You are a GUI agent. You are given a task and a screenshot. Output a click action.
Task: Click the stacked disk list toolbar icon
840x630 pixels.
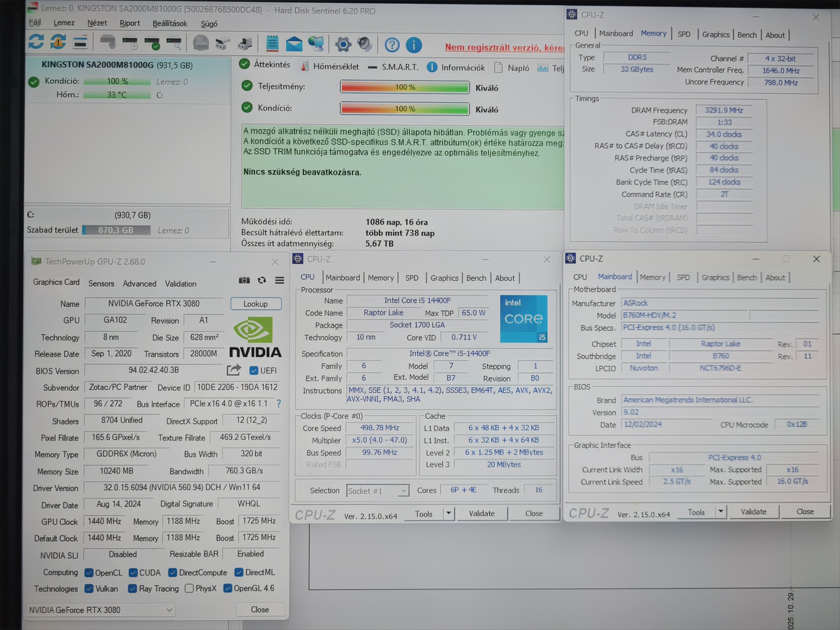(80, 43)
